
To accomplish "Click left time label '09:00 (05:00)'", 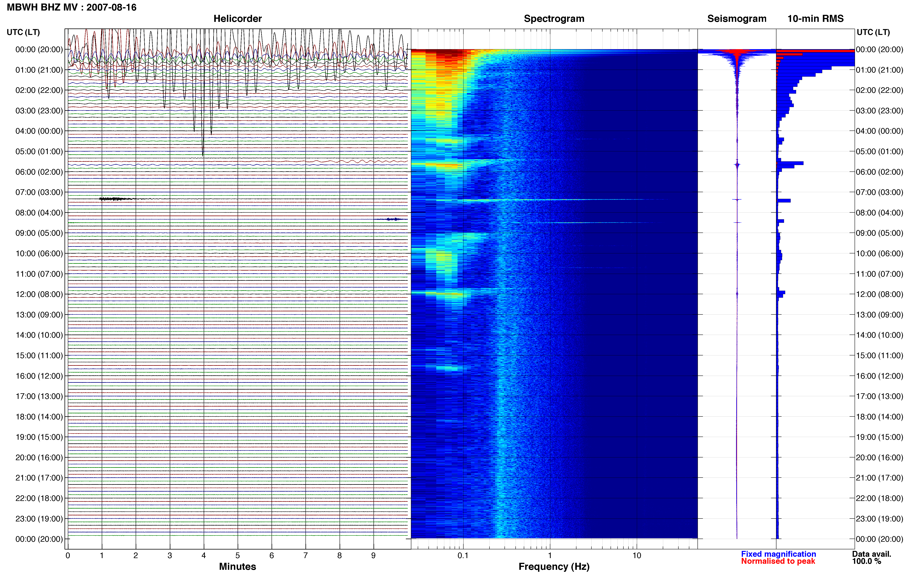I will click(x=39, y=233).
